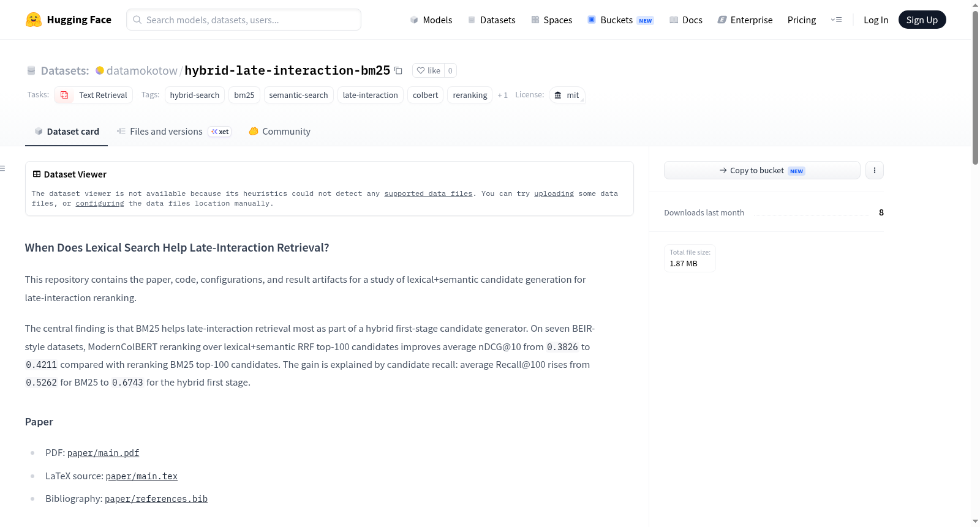Click the page vertical scrollbar

(975, 87)
